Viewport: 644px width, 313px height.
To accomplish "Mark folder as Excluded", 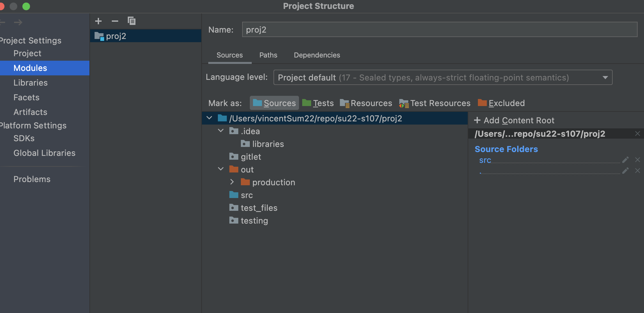I will (x=501, y=103).
